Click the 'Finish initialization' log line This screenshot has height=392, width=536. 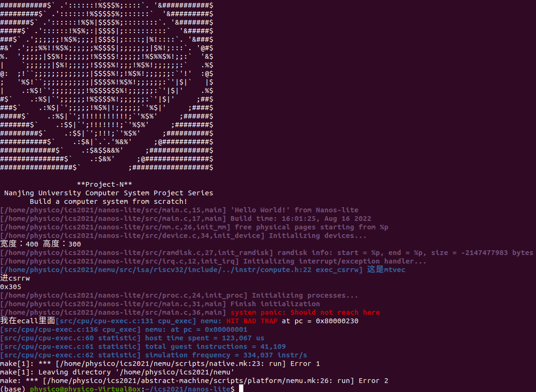coord(160,304)
